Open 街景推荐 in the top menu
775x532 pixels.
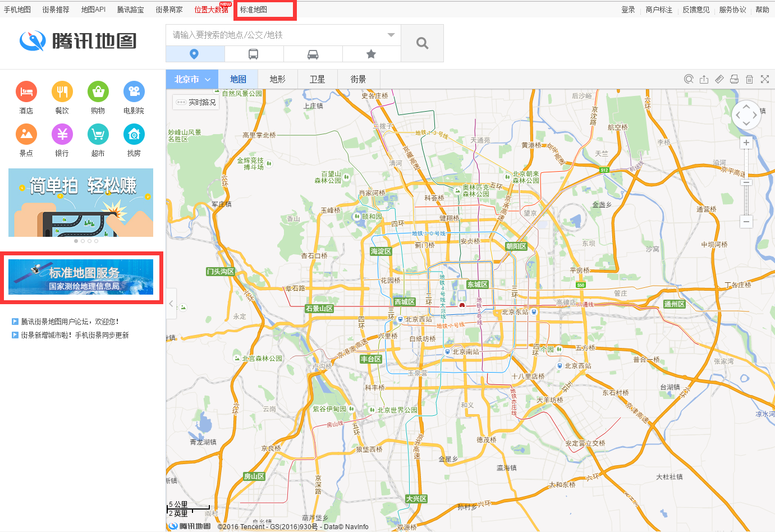point(56,10)
